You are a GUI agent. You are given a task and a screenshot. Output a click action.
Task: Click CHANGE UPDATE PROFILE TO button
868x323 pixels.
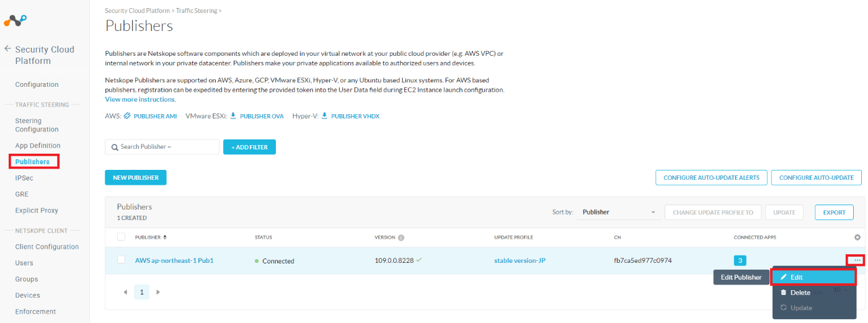click(x=713, y=212)
